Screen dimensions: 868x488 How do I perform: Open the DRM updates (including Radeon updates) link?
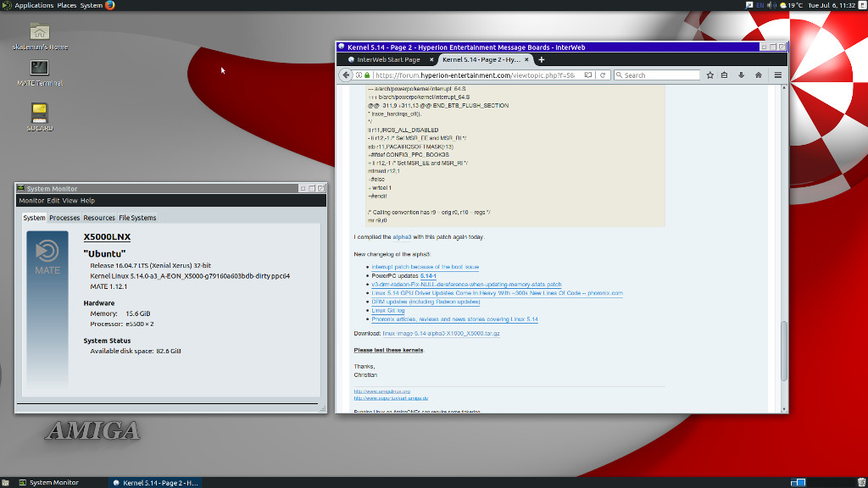426,302
